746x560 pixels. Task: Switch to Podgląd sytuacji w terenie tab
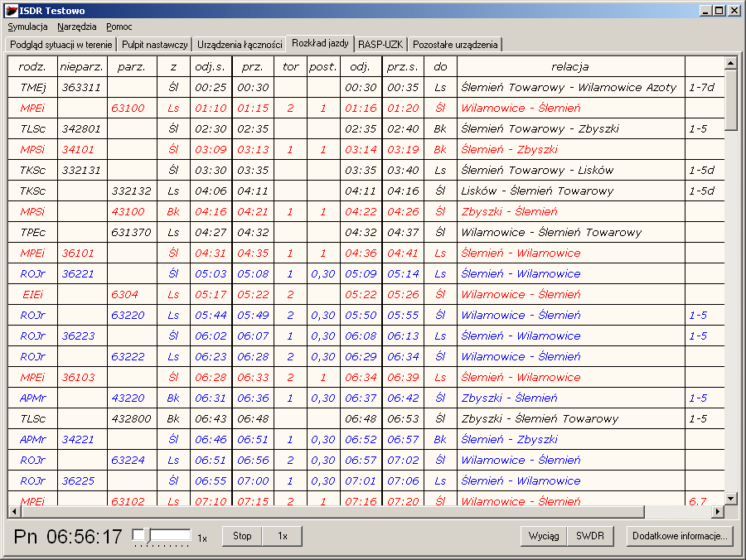[x=61, y=44]
